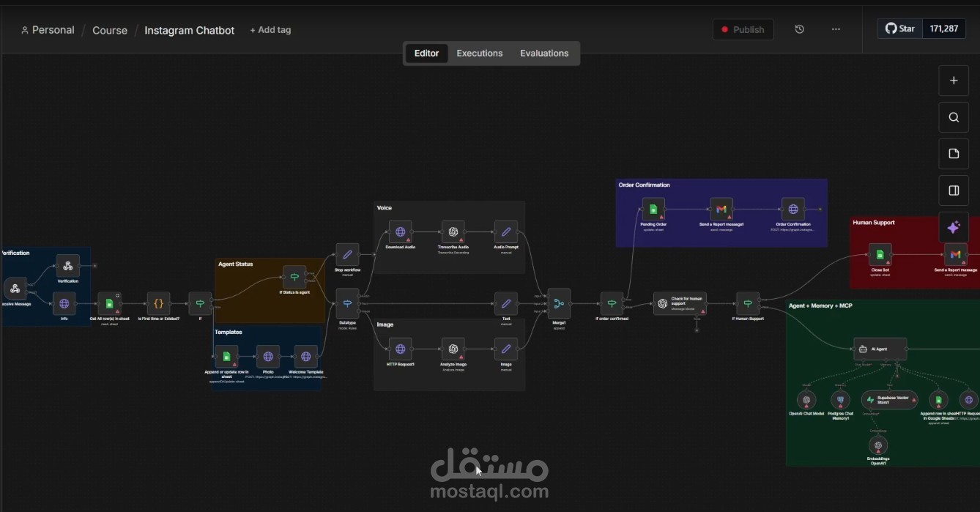Open the Info HTTP request node

point(64,303)
